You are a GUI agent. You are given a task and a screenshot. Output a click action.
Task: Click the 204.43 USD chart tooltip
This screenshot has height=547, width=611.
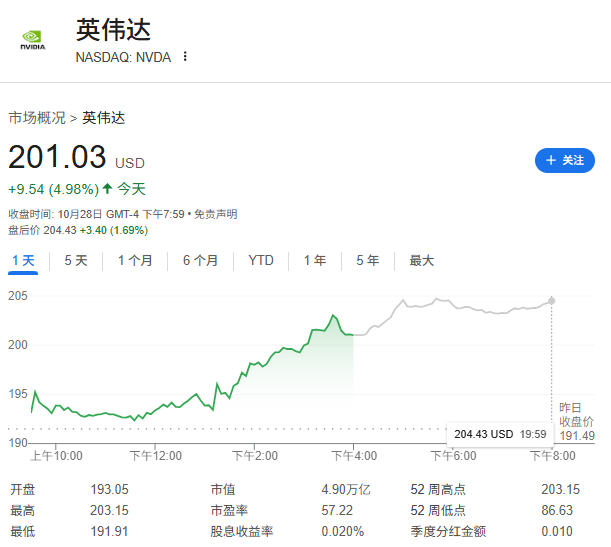tap(500, 434)
